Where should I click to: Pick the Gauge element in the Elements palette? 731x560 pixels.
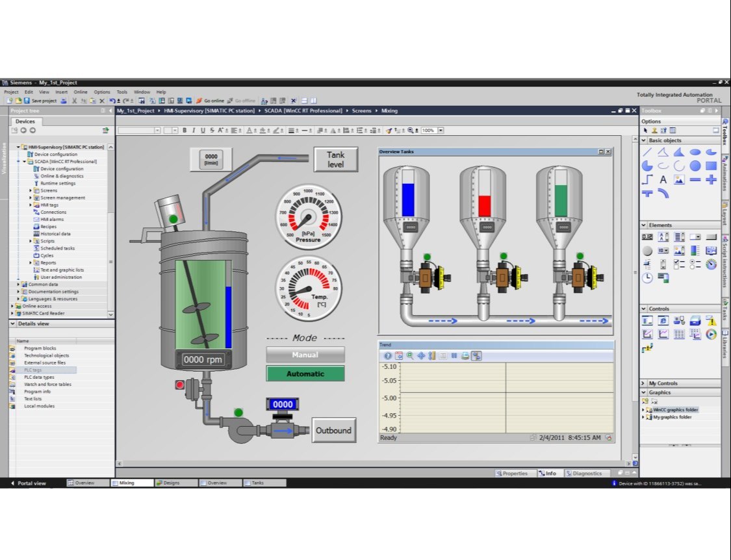711,264
